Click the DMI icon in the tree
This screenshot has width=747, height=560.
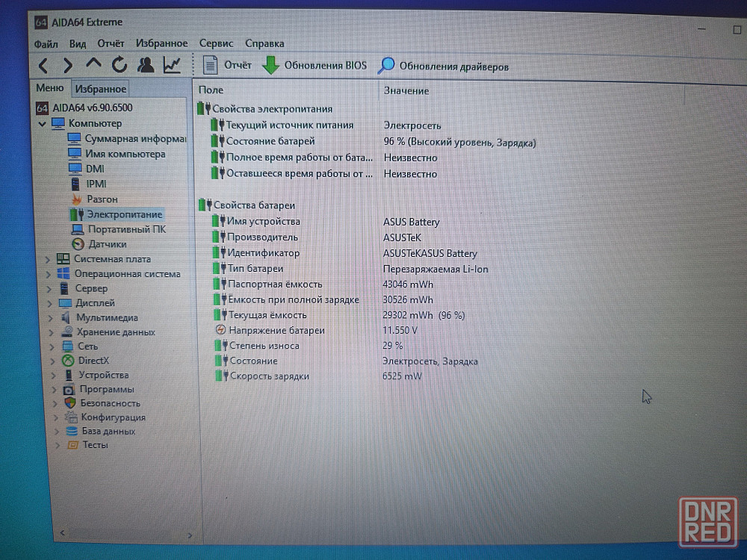pyautogui.click(x=75, y=169)
